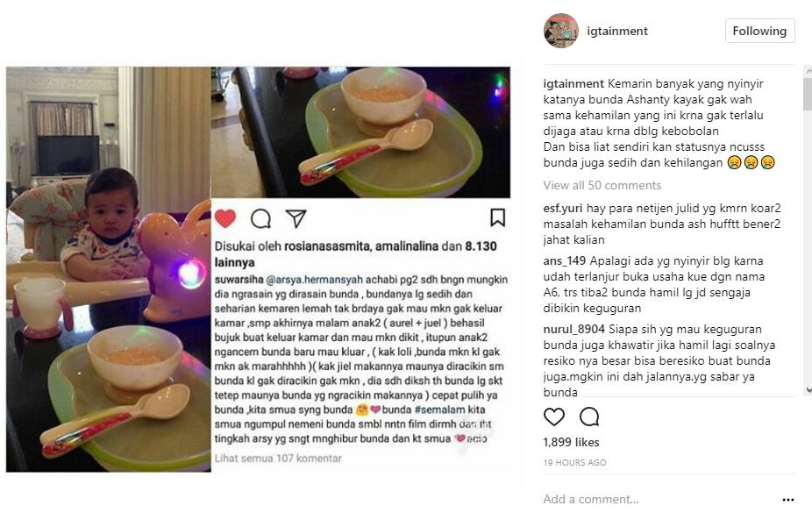Click red heart icon inside embedded post
Screen dimensions: 812x520
point(225,218)
